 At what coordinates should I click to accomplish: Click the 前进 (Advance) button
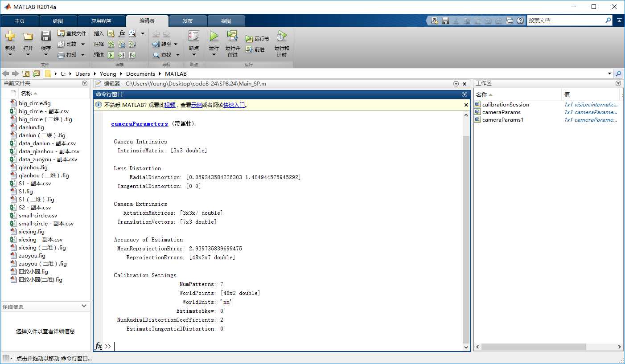point(255,49)
